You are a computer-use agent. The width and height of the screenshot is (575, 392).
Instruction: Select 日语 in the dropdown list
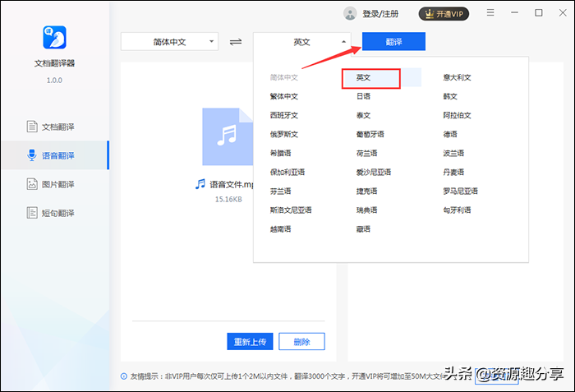coord(363,96)
